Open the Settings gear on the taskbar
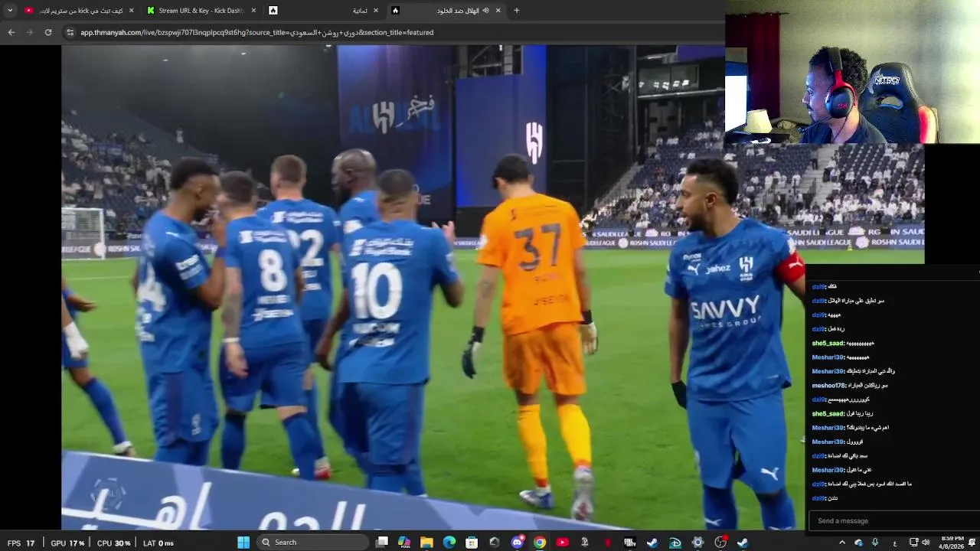980x551 pixels. click(x=697, y=543)
